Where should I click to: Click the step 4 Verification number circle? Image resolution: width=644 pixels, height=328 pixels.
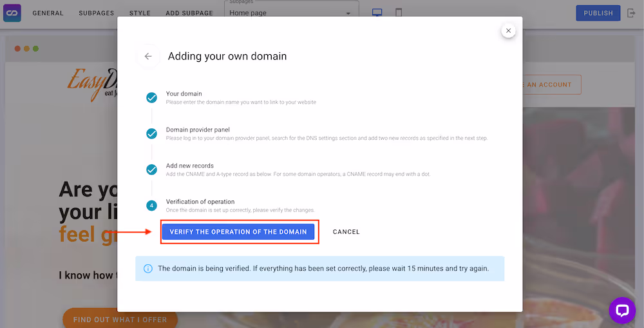click(x=151, y=206)
